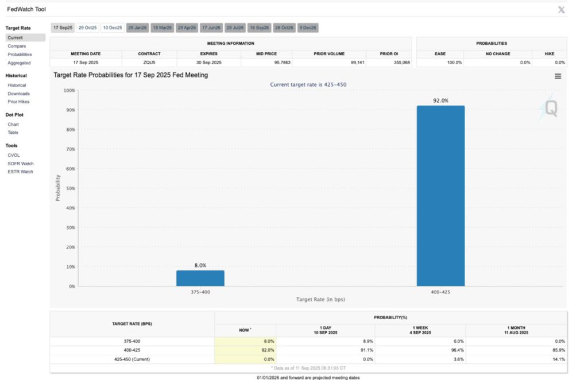The height and width of the screenshot is (380, 588).
Task: Select Current under Target Rate
Action: click(x=16, y=37)
